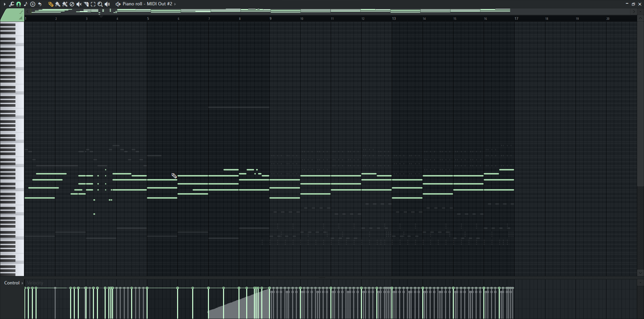The width and height of the screenshot is (644, 319).
Task: Open the piano roll tools wrench menu
Action: pos(11,4)
